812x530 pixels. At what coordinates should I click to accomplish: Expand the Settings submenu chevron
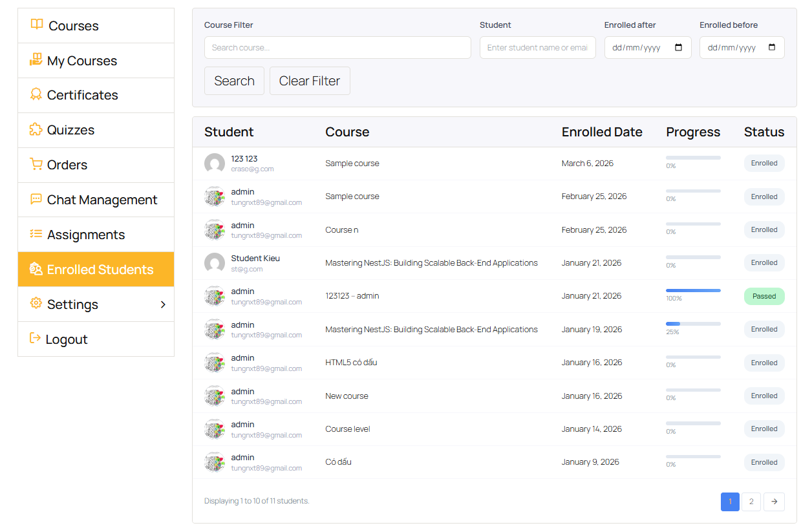click(x=163, y=304)
